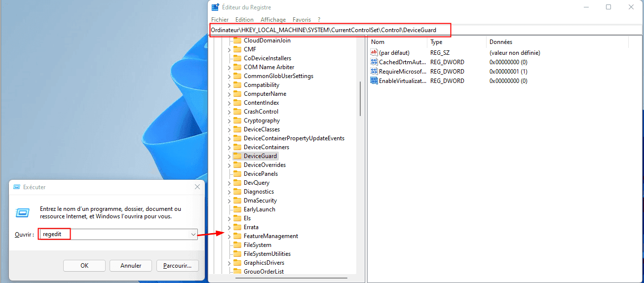This screenshot has width=644, height=283.
Task: Click the FileSystem folder icon
Action: pos(237,245)
